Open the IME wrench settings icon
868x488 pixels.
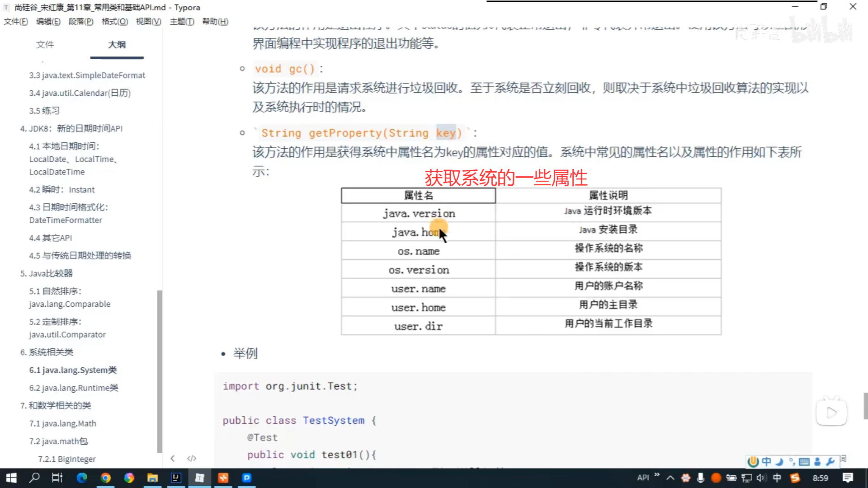click(x=830, y=461)
